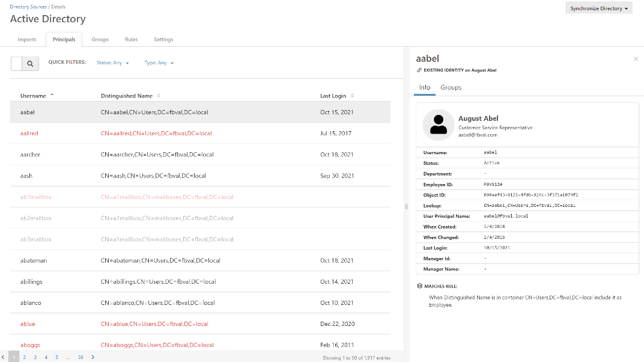
Task: Select the ab1mailbox row
Action: pos(200,197)
